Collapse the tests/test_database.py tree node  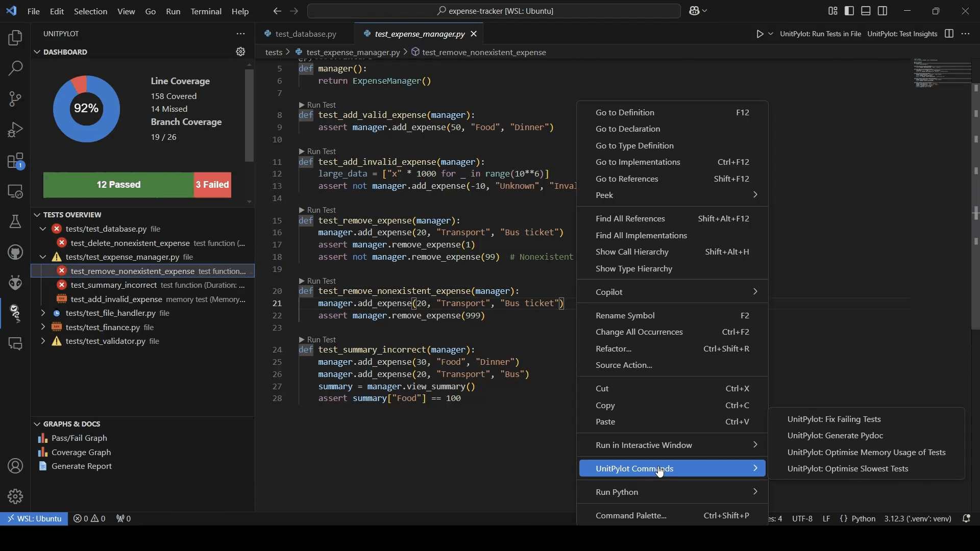(x=43, y=229)
